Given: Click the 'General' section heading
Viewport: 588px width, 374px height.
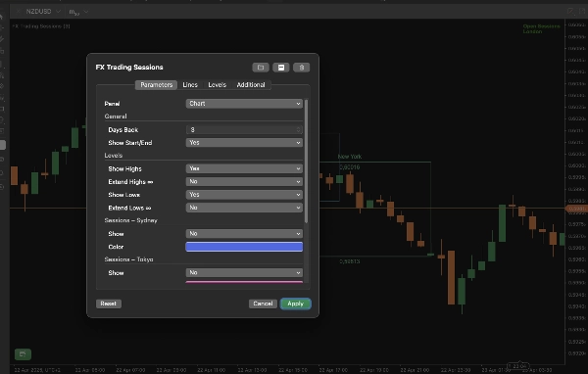Looking at the screenshot, I should pos(116,117).
